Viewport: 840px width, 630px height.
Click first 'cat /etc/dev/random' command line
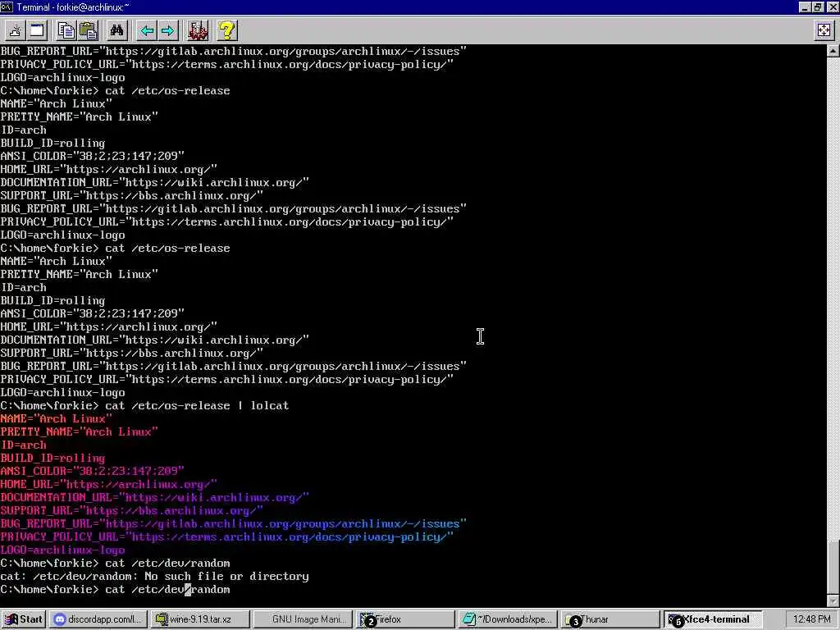115,563
